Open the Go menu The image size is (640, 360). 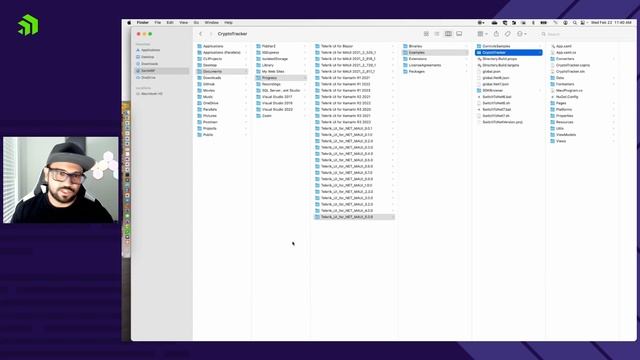click(196, 23)
